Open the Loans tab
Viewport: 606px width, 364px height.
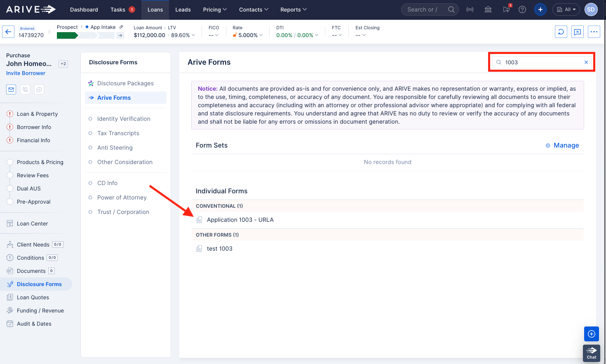point(155,9)
